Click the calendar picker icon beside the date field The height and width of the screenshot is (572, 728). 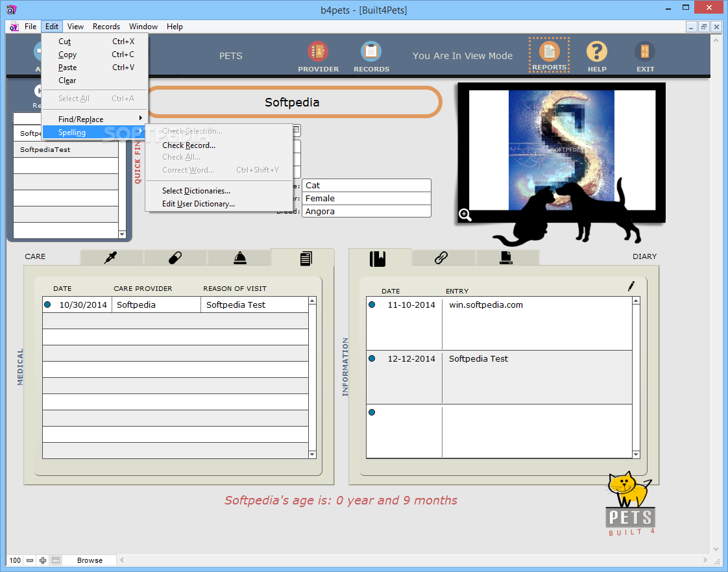[297, 130]
